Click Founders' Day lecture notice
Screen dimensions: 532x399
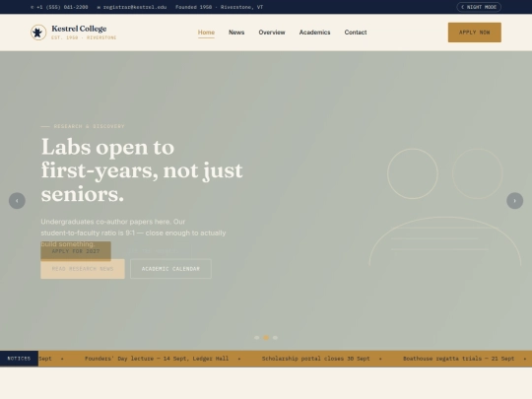[157, 359]
